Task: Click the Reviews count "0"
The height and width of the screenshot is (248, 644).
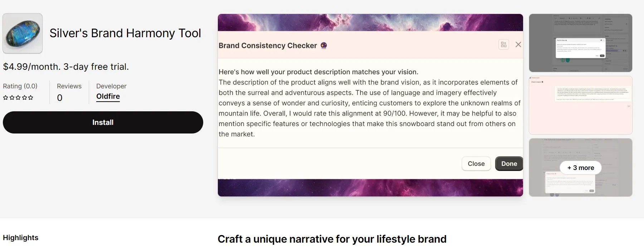Action: click(x=60, y=98)
